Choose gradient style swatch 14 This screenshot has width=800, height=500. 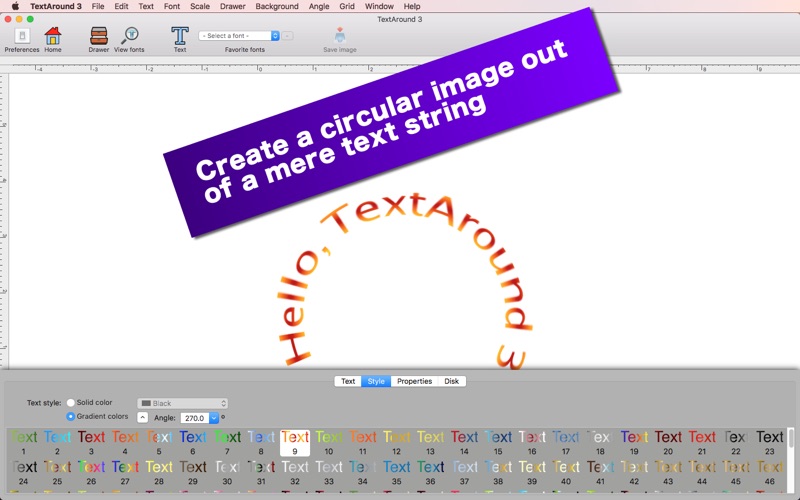pos(464,442)
